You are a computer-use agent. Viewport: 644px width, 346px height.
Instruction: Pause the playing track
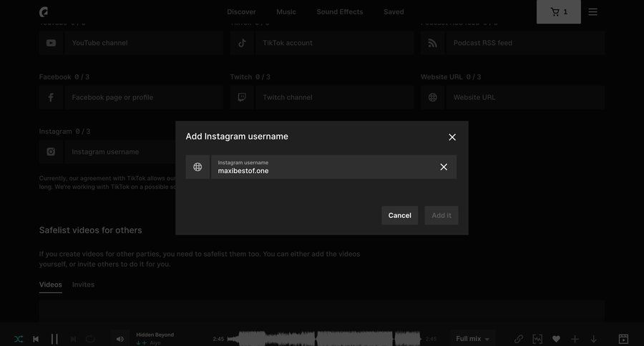(54, 339)
